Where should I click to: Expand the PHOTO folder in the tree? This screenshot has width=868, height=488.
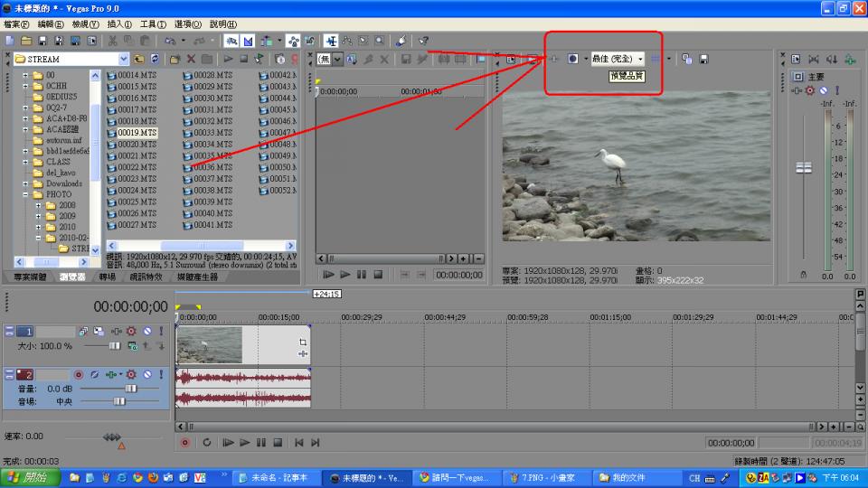point(26,194)
